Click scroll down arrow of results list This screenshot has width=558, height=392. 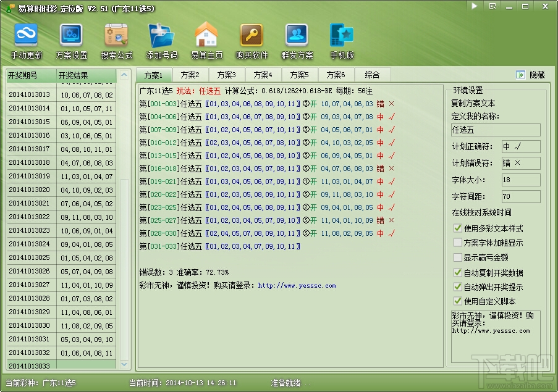click(124, 364)
